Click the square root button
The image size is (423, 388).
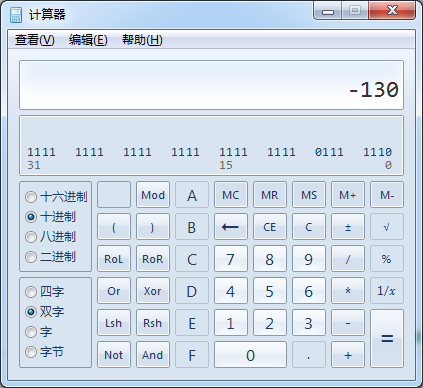click(x=387, y=227)
